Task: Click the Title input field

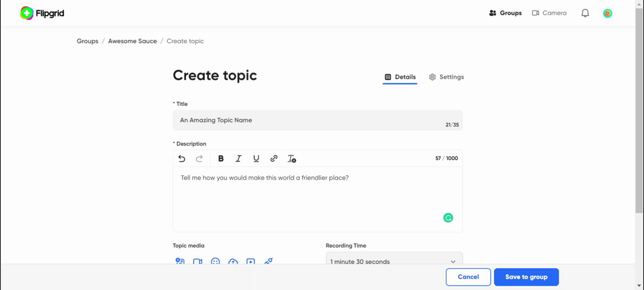Action: 318,120
